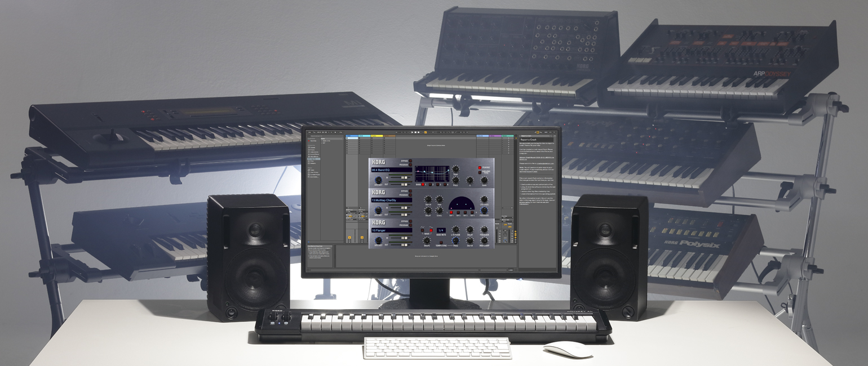Toggle Tap 2 on the Multitap Cho/Dly
The height and width of the screenshot is (366, 868).
[459, 213]
